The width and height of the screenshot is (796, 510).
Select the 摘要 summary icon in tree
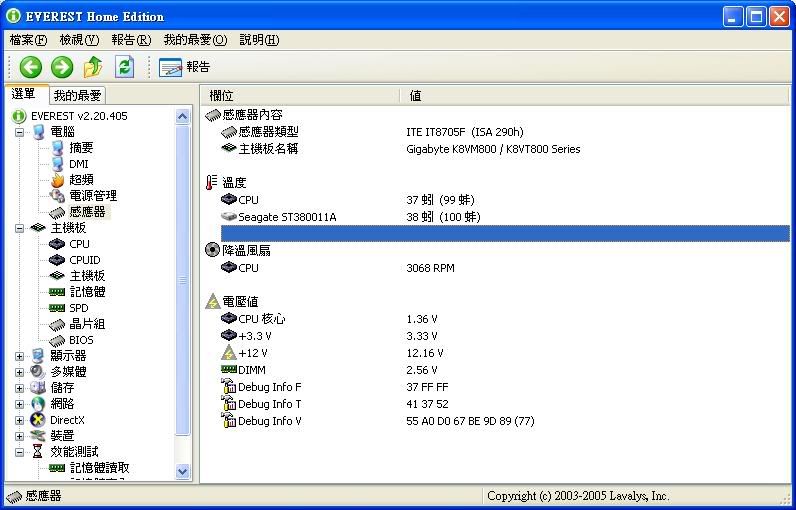point(57,148)
